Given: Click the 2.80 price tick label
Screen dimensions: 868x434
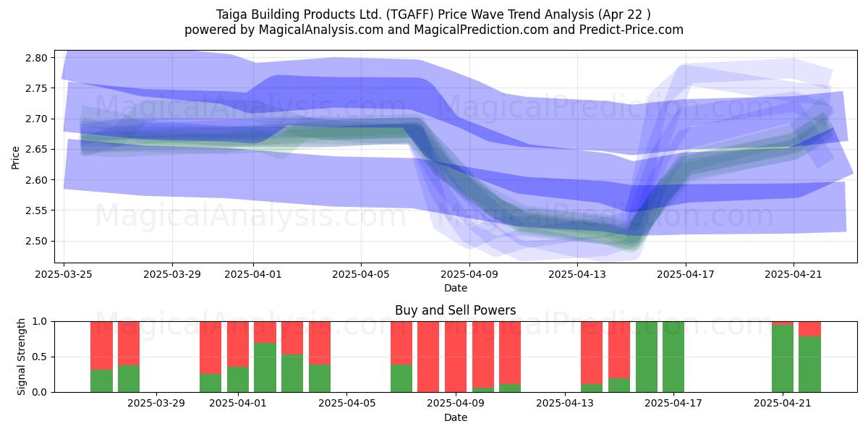Looking at the screenshot, I should (x=36, y=58).
